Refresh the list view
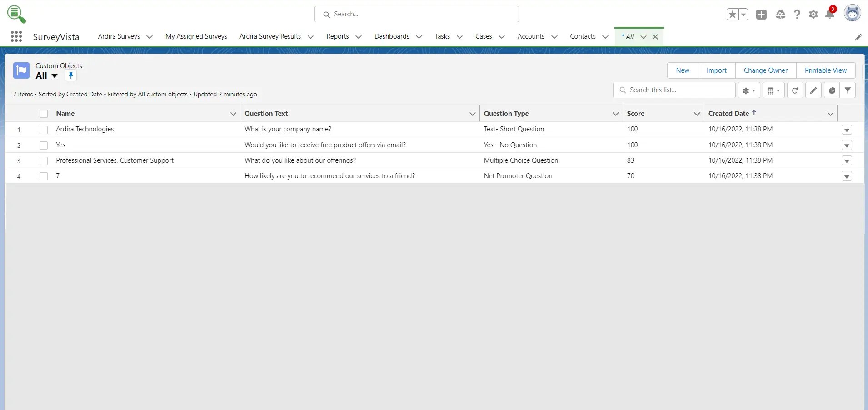This screenshot has height=410, width=868. 795,90
